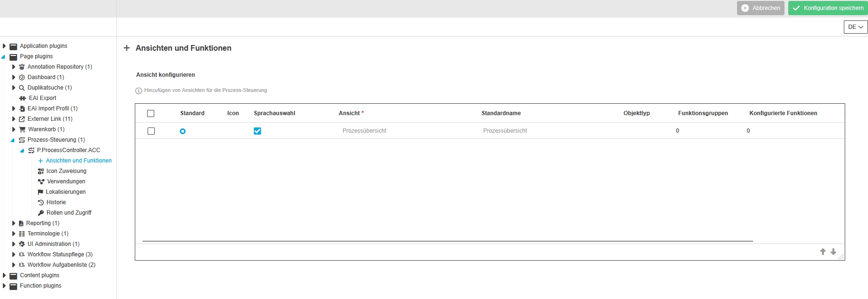Image resolution: width=868 pixels, height=299 pixels.
Task: Click the Dashboard gauge icon
Action: (x=22, y=77)
